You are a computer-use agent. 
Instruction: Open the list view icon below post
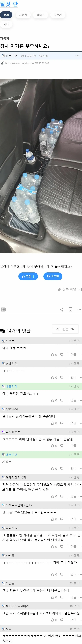tap(3, 309)
